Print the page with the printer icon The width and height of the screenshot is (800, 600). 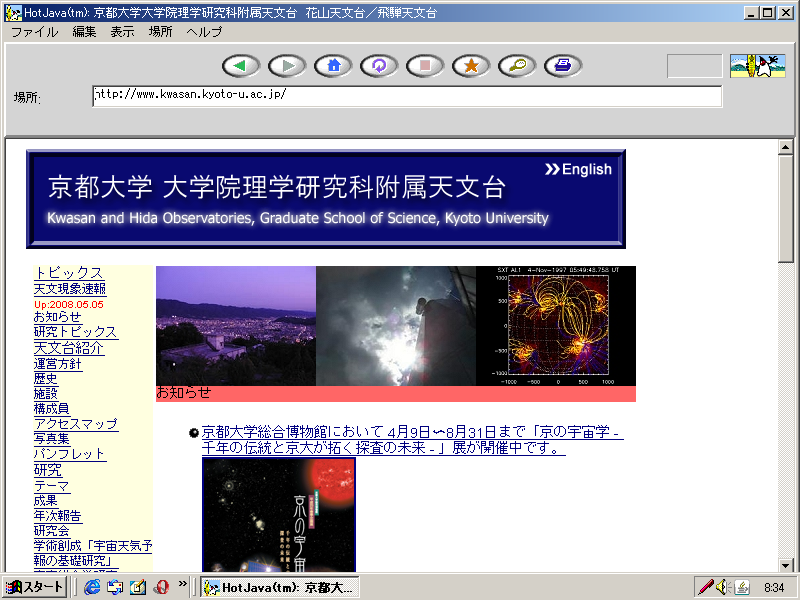click(563, 66)
